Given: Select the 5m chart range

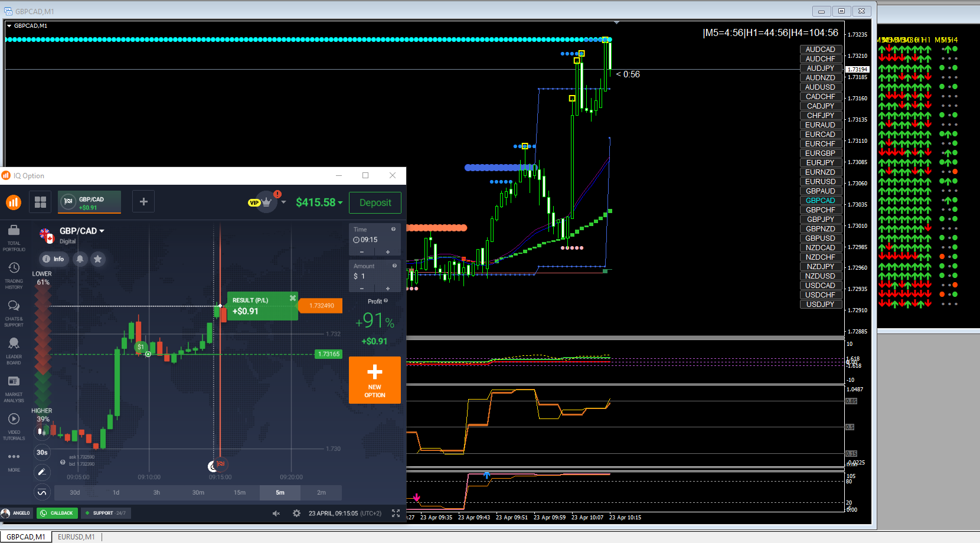Looking at the screenshot, I should click(x=280, y=492).
